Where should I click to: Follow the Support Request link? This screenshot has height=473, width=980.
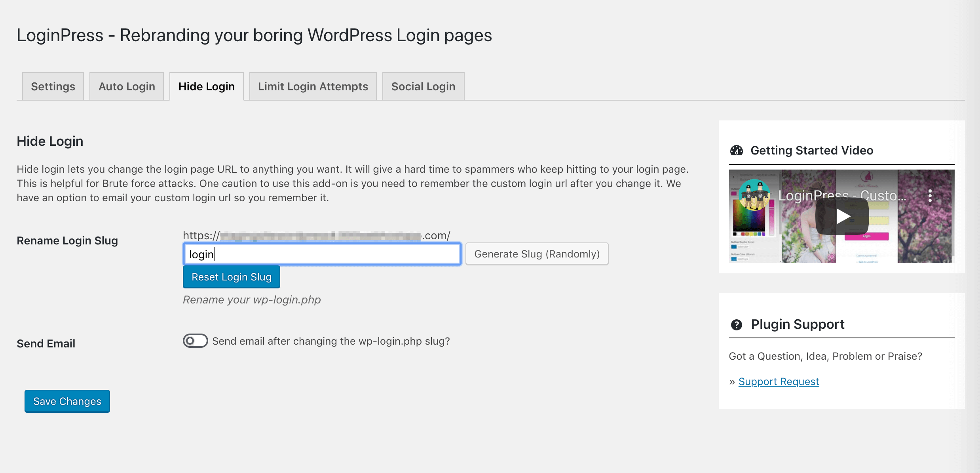(779, 381)
